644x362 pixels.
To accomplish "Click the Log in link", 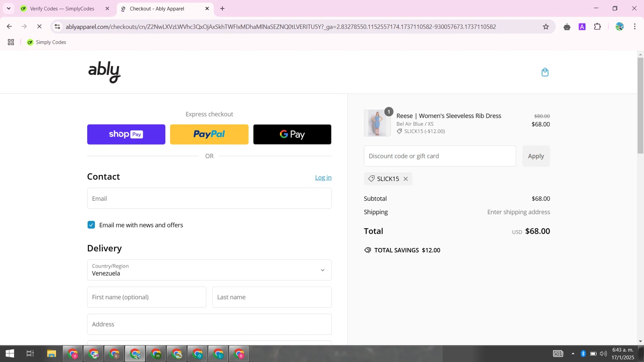I will pyautogui.click(x=323, y=178).
